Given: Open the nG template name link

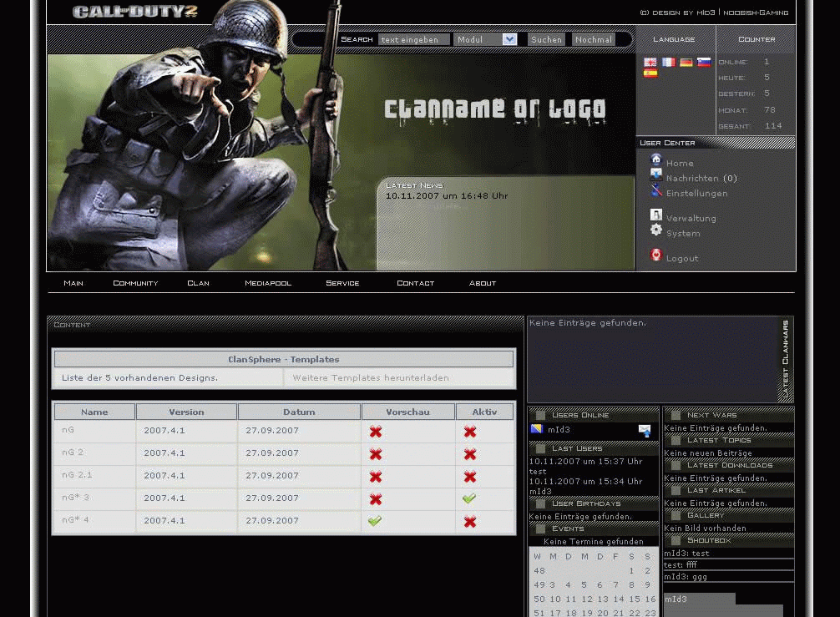Looking at the screenshot, I should pyautogui.click(x=68, y=429).
